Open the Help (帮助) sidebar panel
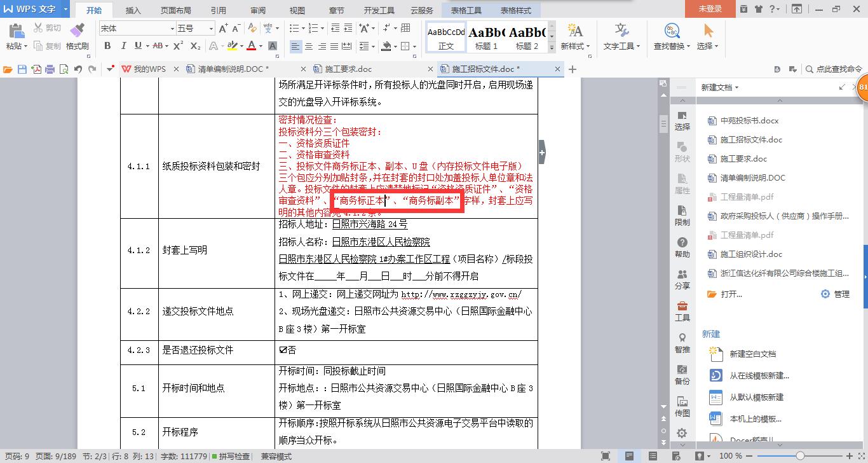868x463 pixels. click(x=682, y=247)
